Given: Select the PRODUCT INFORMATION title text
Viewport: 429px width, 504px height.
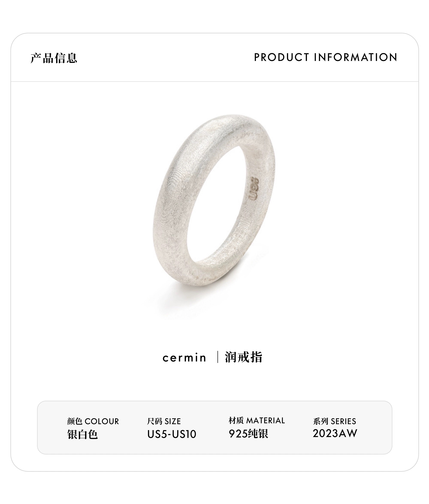Looking at the screenshot, I should coord(325,57).
